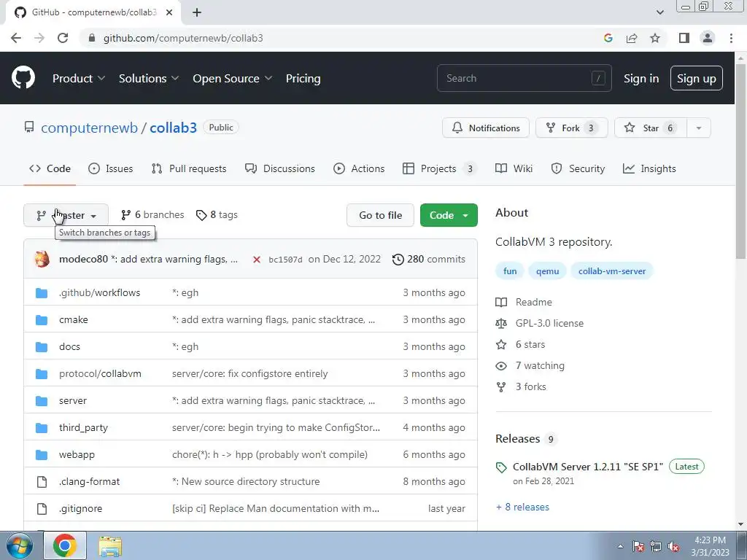Open the Star lists dropdown arrow

pyautogui.click(x=698, y=128)
